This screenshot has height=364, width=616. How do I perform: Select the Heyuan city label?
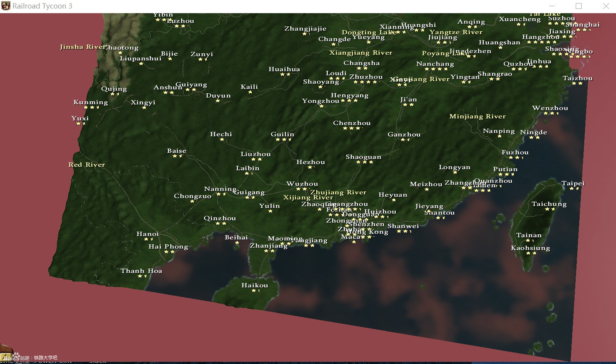393,195
